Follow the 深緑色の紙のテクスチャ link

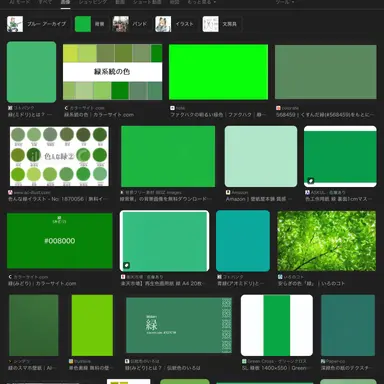coord(346,368)
